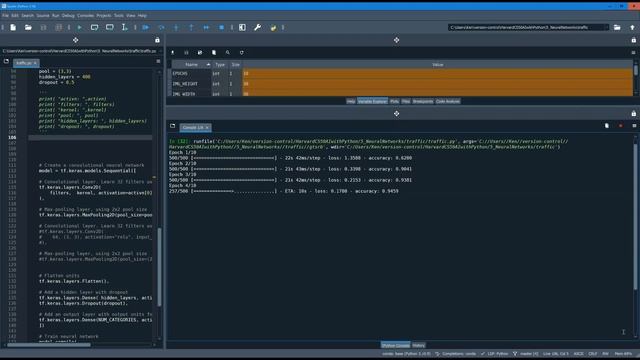Toggle lock on the IPython console pane
640x360 pixels.
click(x=633, y=113)
